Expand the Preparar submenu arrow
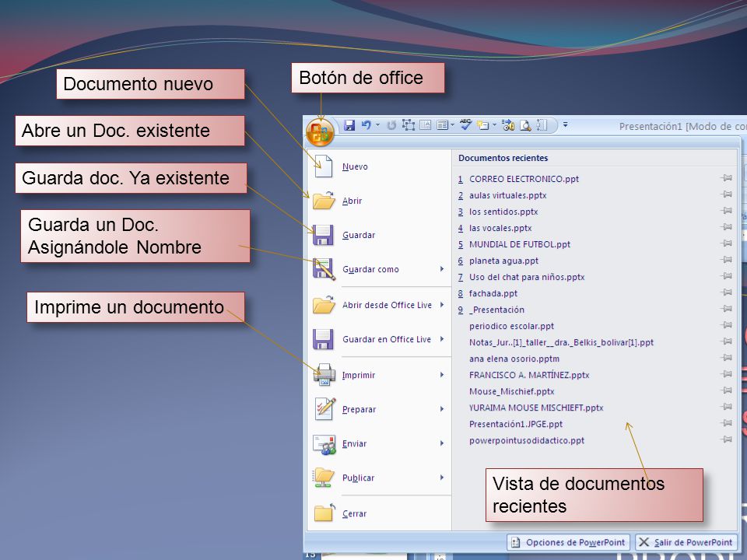 [x=443, y=409]
